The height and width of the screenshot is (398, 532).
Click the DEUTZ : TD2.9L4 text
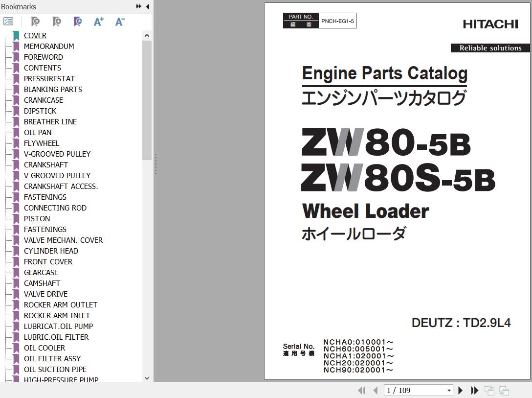point(461,323)
